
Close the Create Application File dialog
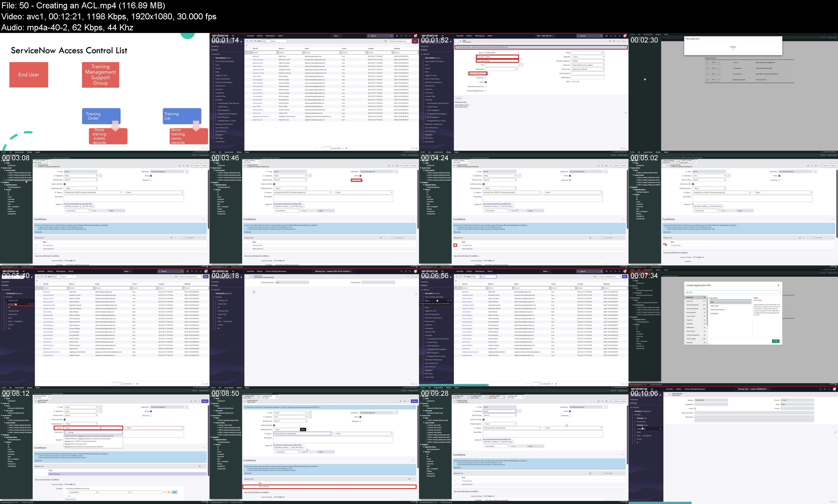click(778, 285)
